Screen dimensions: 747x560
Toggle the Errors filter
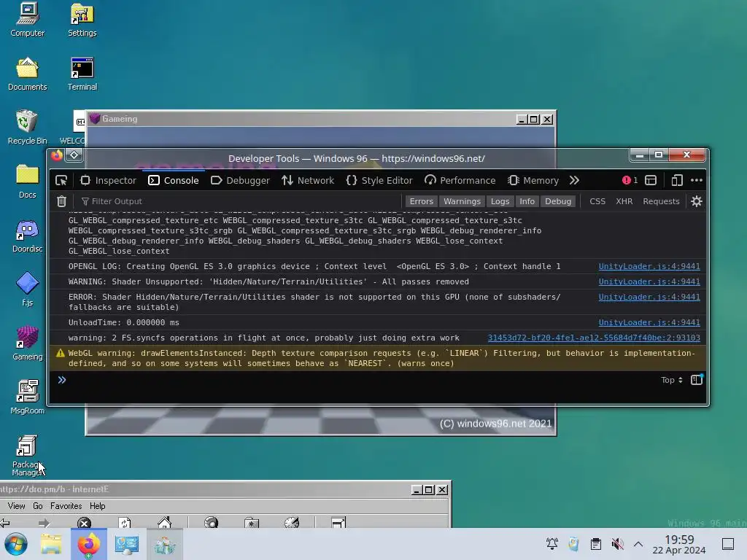coord(421,201)
